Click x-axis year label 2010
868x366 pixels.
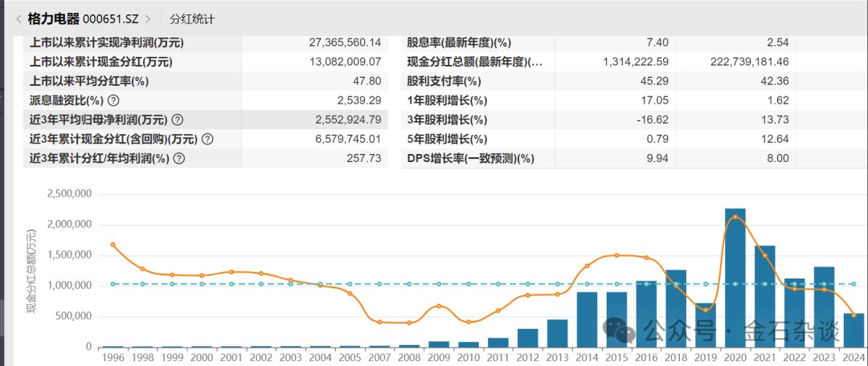tap(469, 358)
